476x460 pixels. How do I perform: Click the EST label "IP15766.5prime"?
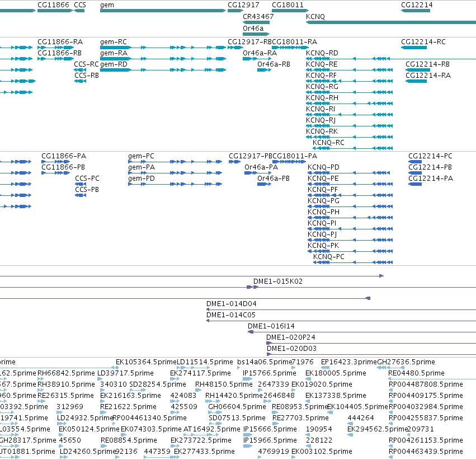270,373
